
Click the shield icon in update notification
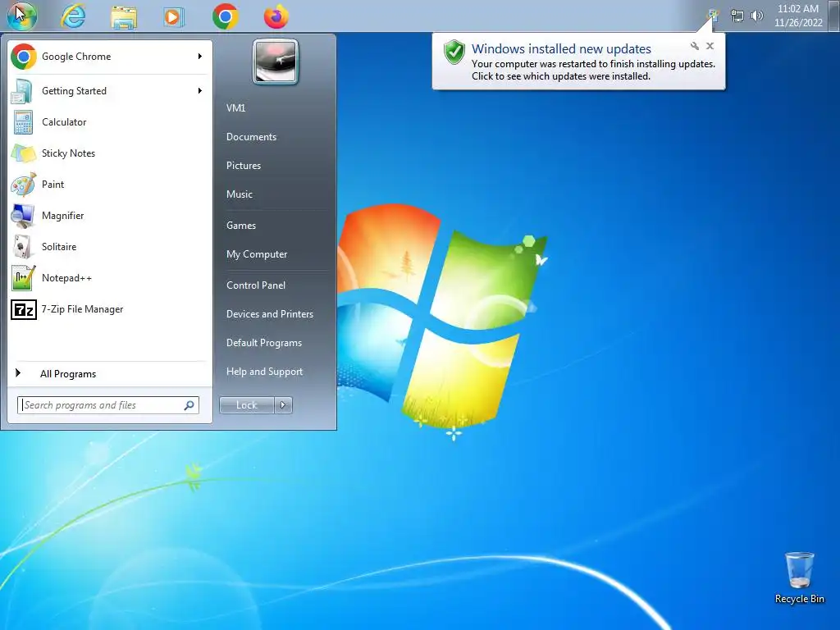point(454,52)
